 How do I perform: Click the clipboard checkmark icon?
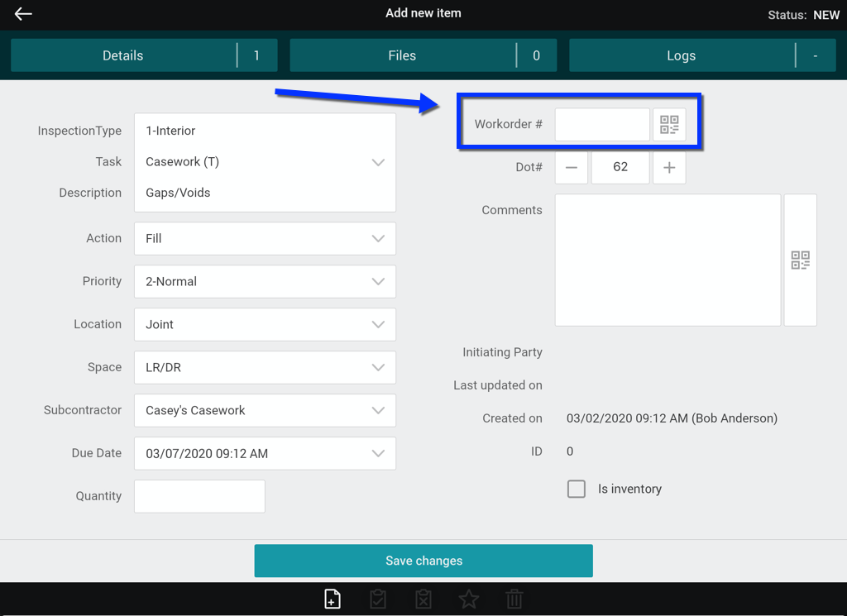(378, 599)
